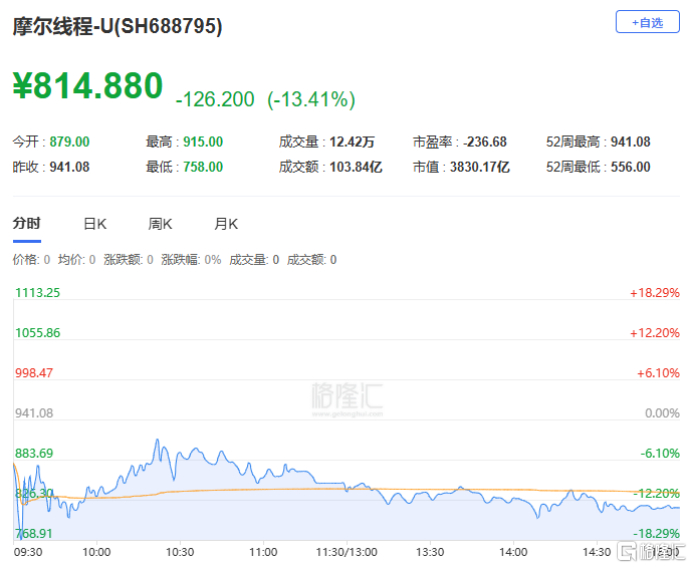The image size is (692, 568).
Task: Select the 分时 intraday tab
Action: pos(26,224)
